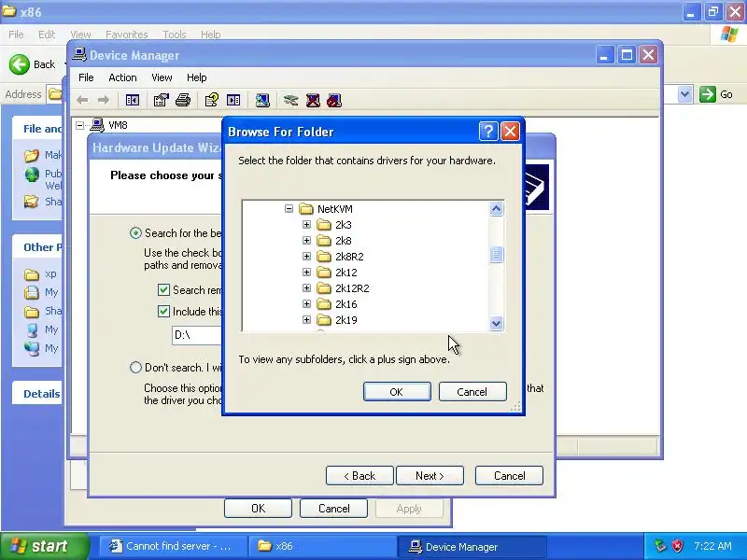Click the question mark Help button in Browse For Folder
Screen dimensions: 747x560
[x=488, y=132]
